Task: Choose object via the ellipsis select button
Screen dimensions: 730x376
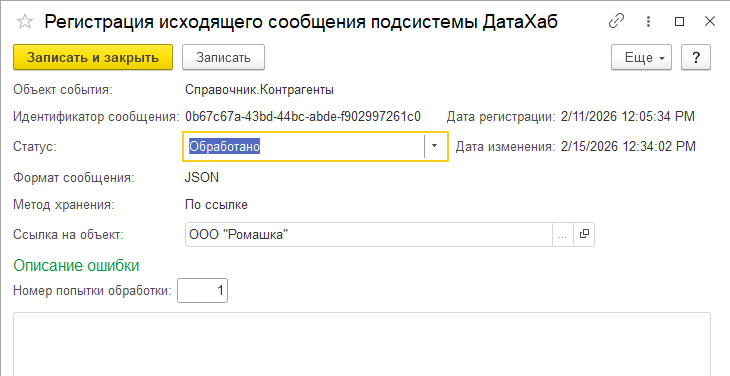Action: [x=562, y=235]
